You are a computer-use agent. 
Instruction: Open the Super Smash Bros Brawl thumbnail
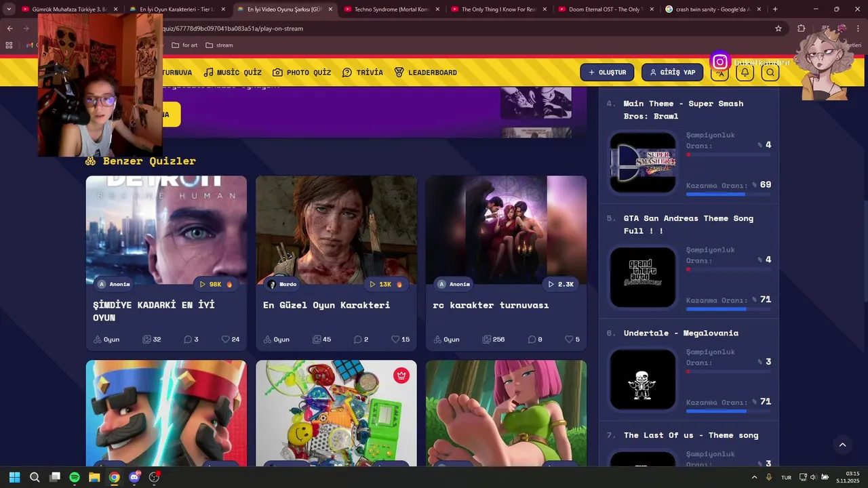(x=643, y=163)
